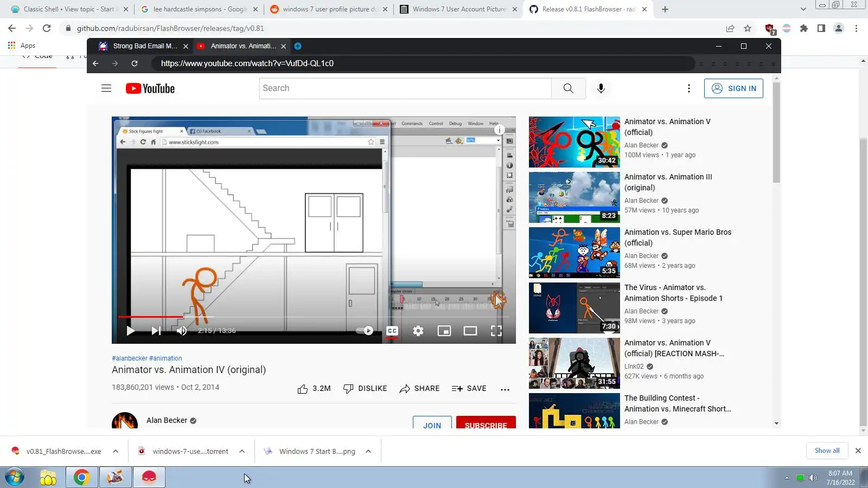Show hidden system tray icons

pyautogui.click(x=787, y=478)
